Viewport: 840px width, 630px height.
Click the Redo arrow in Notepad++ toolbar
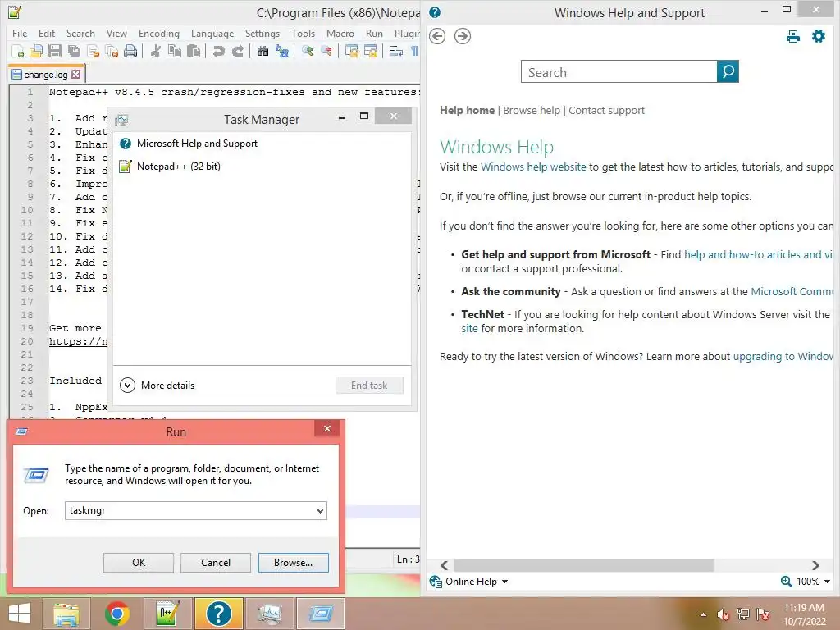tap(237, 52)
